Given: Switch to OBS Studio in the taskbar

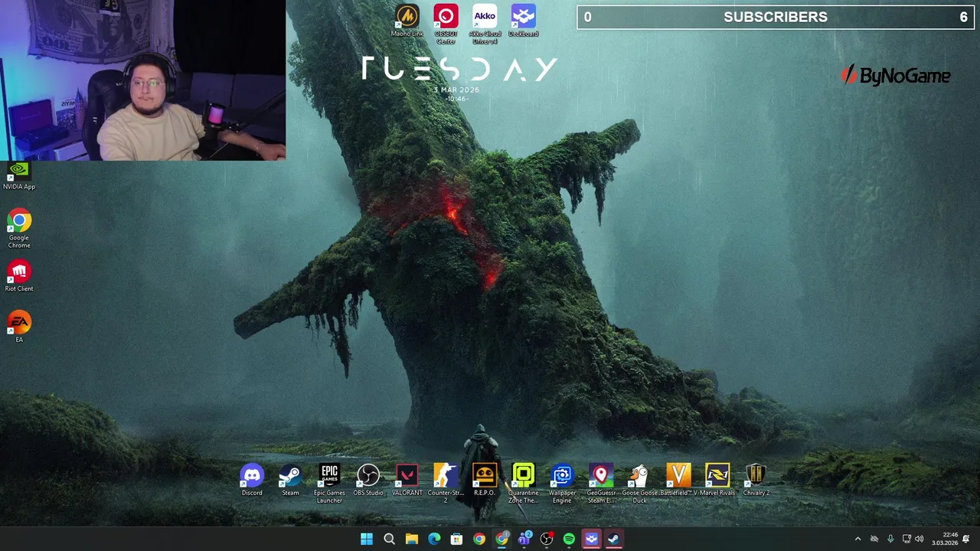Looking at the screenshot, I should point(547,540).
